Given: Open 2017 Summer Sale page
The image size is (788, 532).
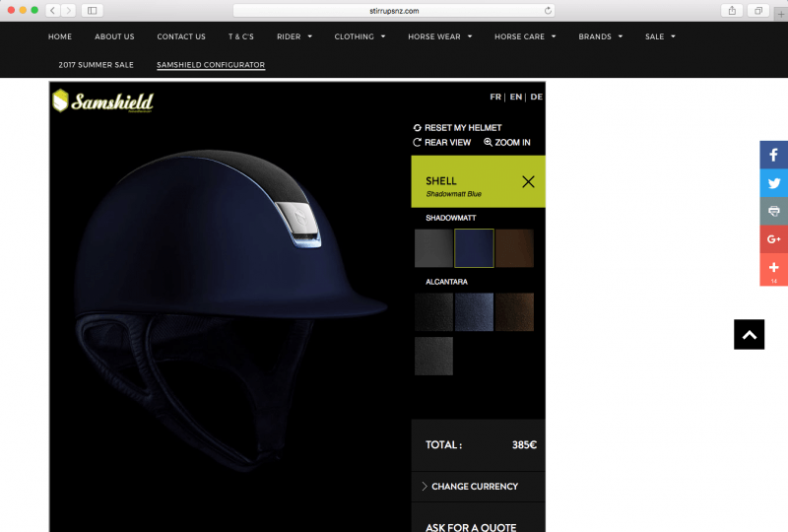Looking at the screenshot, I should coord(96,65).
